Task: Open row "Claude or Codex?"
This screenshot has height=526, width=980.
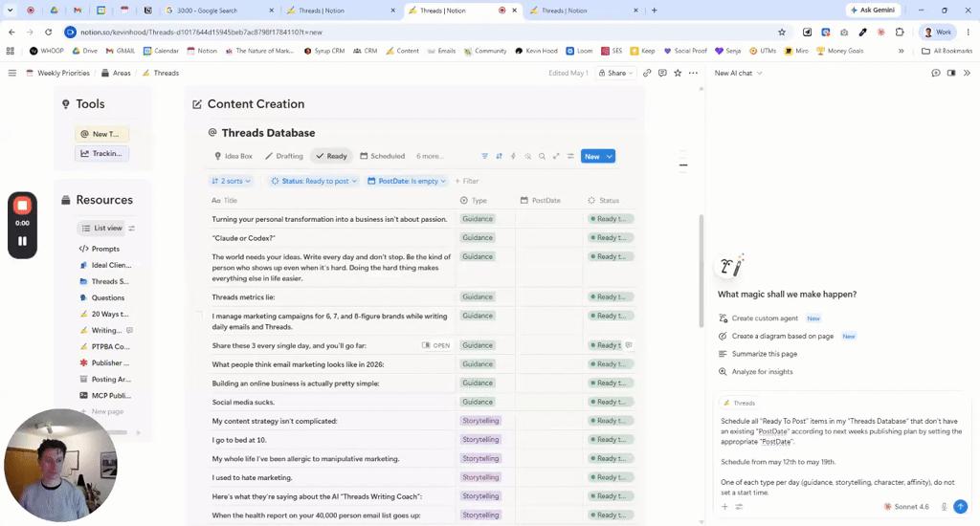Action: (x=243, y=238)
